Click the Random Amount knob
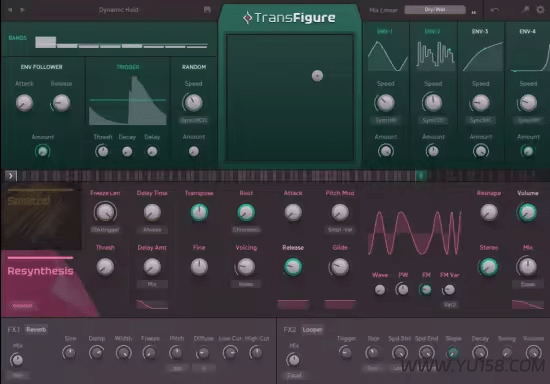The width and height of the screenshot is (550, 384). tap(194, 151)
